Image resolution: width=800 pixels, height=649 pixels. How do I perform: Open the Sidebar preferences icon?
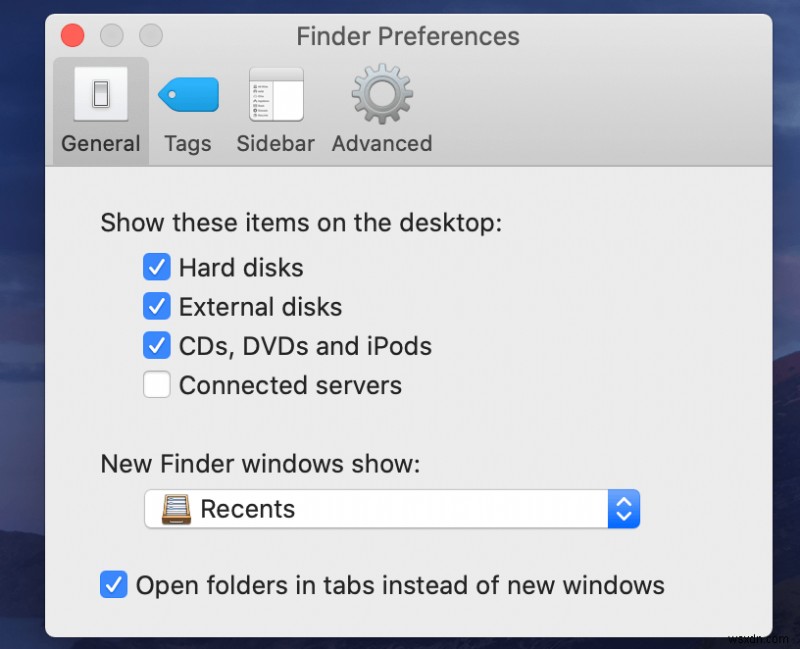tap(275, 94)
